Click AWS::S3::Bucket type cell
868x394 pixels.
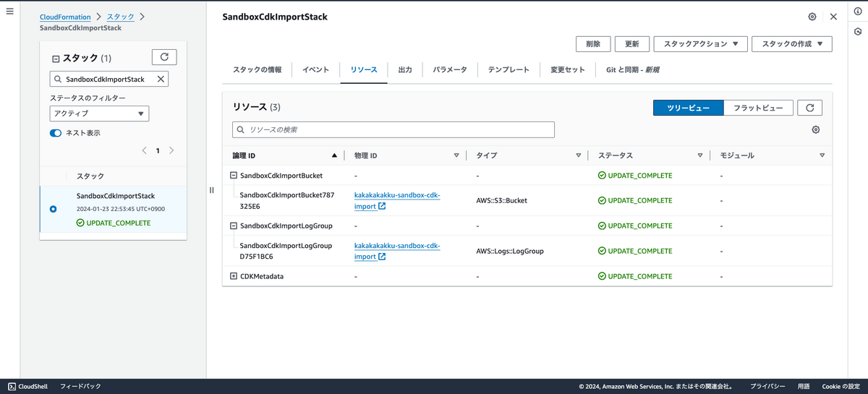click(502, 200)
